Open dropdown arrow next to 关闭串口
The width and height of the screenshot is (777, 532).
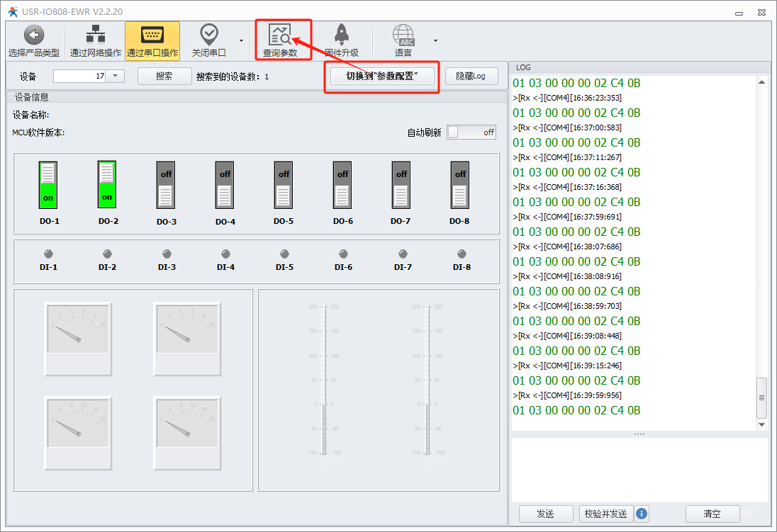point(241,40)
